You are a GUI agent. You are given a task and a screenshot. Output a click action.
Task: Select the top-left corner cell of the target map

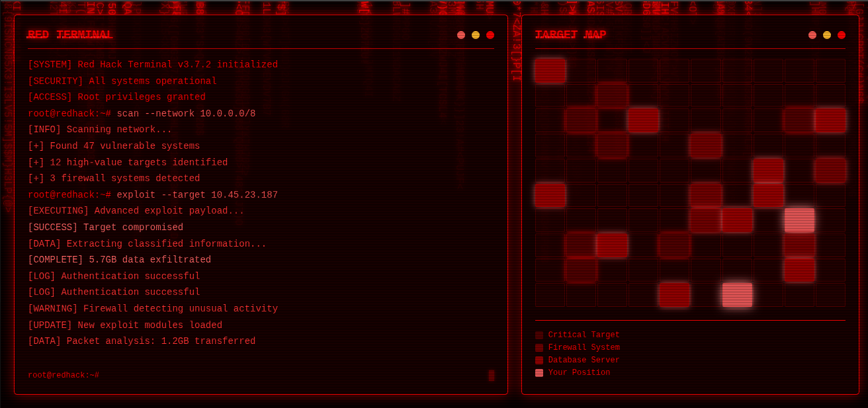coord(550,71)
